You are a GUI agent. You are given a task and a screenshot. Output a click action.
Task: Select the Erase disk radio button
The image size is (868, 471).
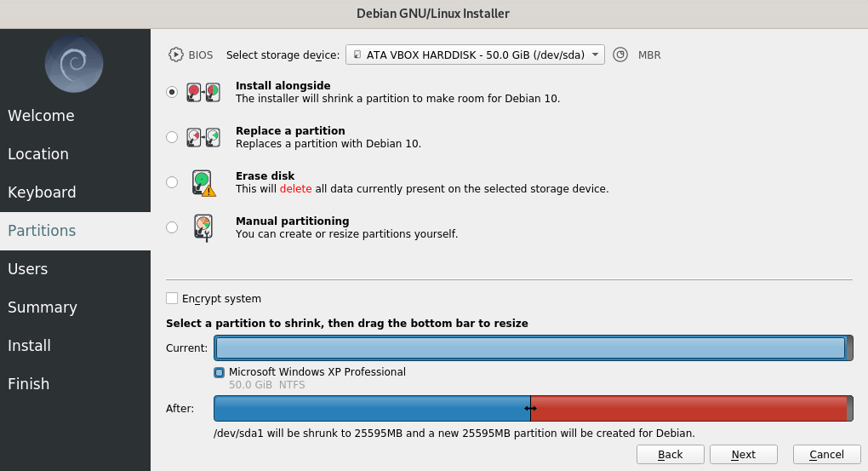(x=172, y=182)
